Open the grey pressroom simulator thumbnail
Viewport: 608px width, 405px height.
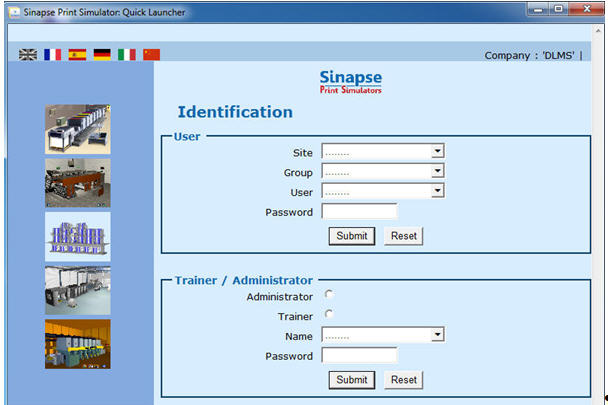tap(78, 290)
